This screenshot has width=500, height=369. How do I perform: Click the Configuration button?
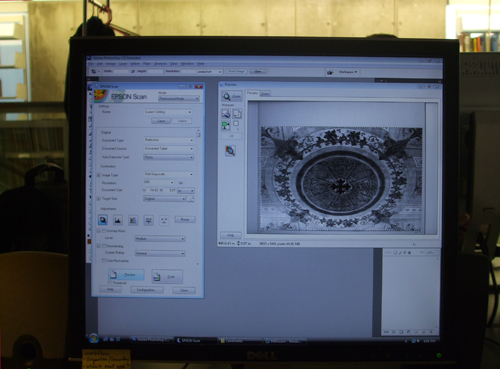click(x=147, y=290)
